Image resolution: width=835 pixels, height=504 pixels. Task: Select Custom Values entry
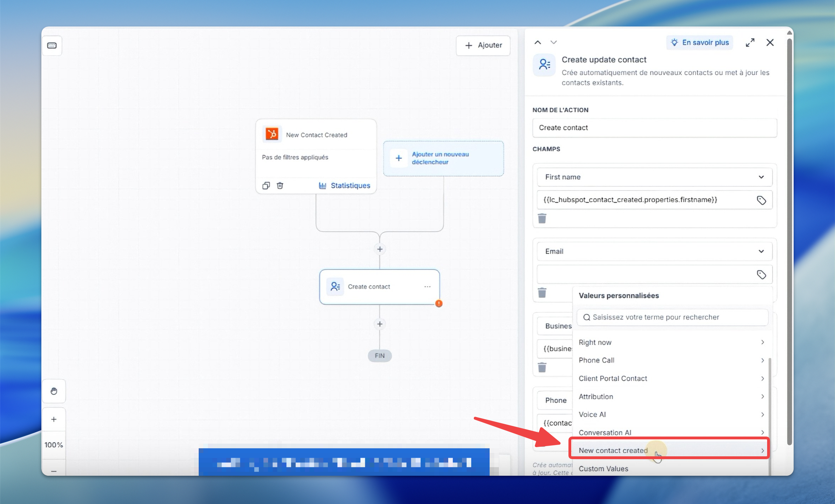coord(672,469)
